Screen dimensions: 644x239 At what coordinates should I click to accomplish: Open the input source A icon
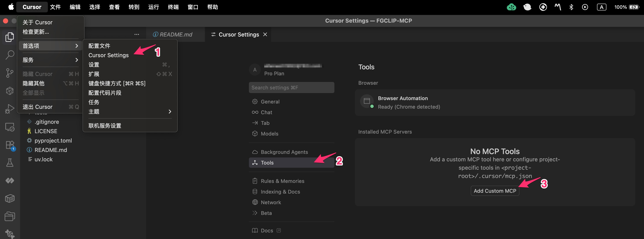tap(601, 7)
